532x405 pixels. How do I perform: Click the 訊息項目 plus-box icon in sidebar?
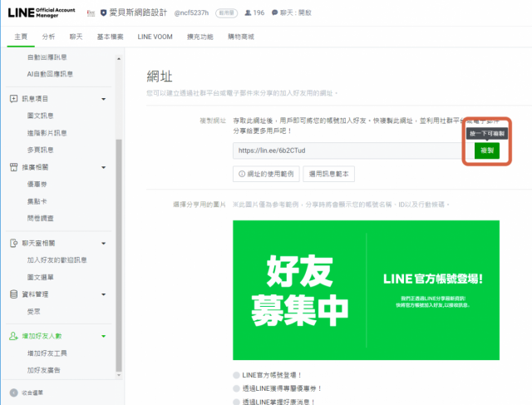click(14, 100)
